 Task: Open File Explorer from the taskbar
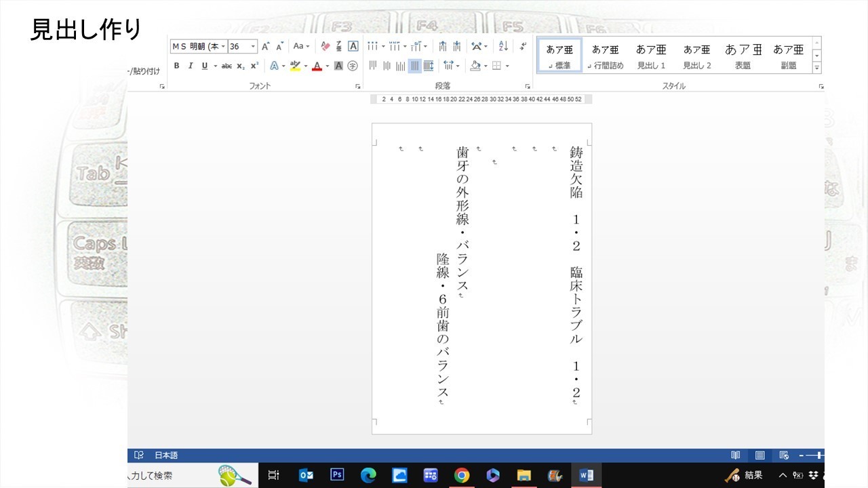524,475
